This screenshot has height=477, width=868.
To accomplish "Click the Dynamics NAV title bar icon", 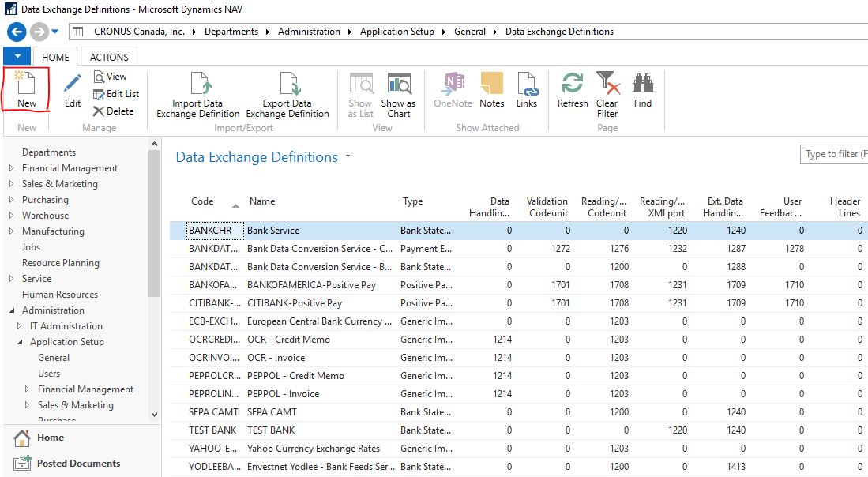I will (x=10, y=9).
